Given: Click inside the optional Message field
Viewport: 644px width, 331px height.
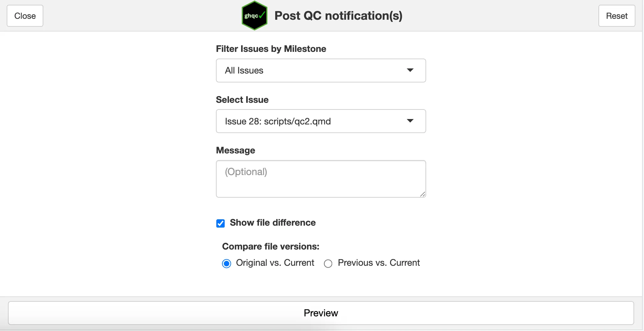Looking at the screenshot, I should (x=320, y=179).
